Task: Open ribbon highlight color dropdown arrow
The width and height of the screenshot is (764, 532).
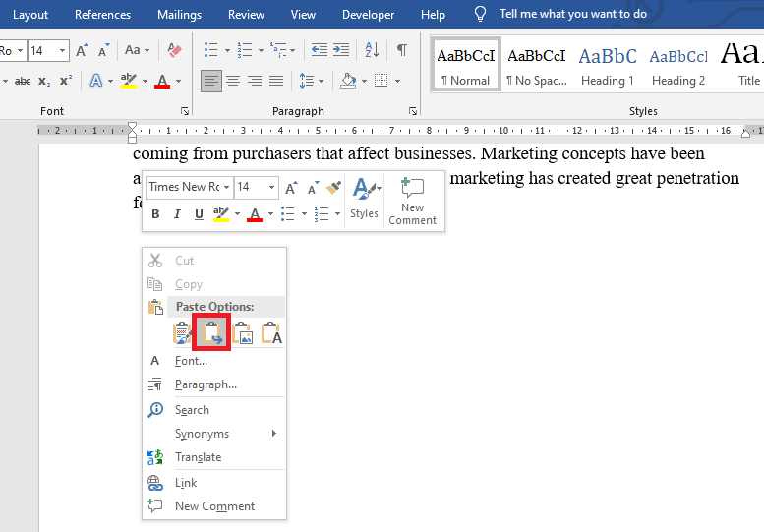Action: point(145,81)
